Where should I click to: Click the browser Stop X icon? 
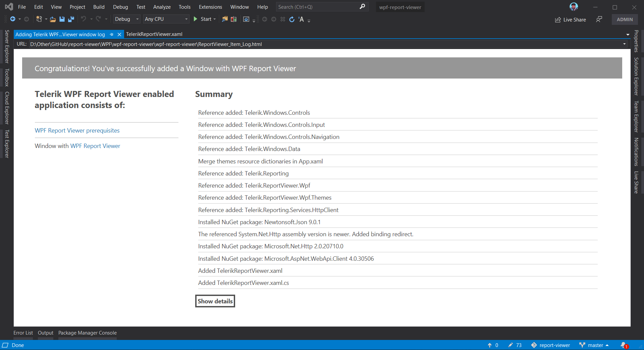pyautogui.click(x=283, y=19)
